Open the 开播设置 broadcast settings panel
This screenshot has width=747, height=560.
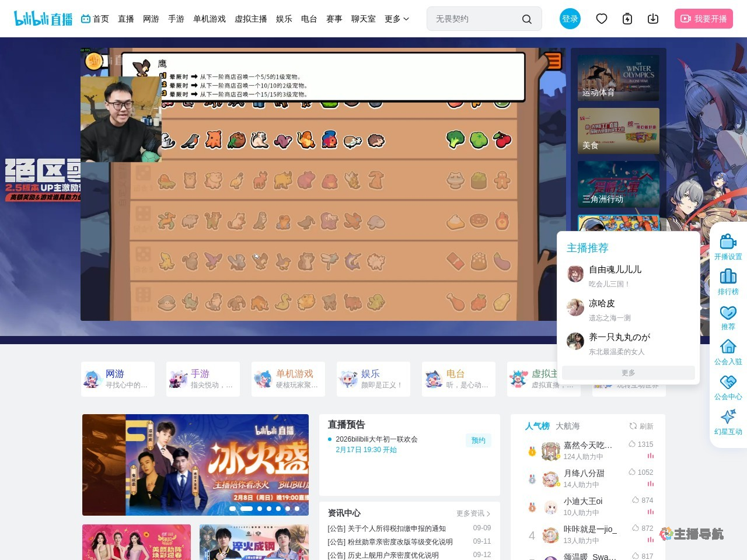[728, 246]
